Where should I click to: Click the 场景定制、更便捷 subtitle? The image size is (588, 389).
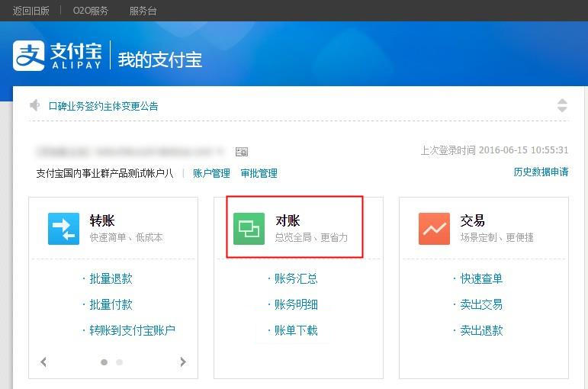click(x=497, y=237)
